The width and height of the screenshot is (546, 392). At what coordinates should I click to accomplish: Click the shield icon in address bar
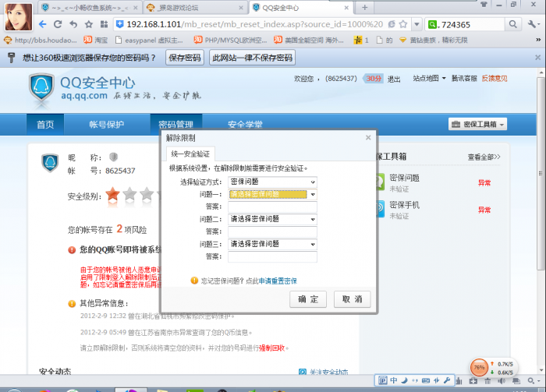[x=120, y=24]
